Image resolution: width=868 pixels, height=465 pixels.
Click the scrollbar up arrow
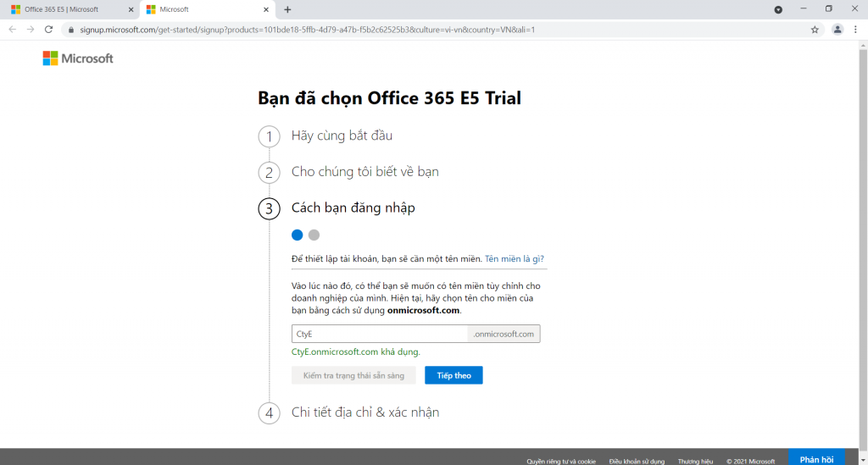tap(863, 46)
